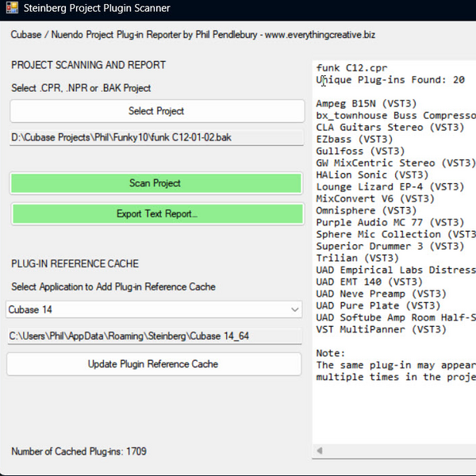Click the 'Select .CPR, .NPR or .BAK Project' label
476x476 pixels.
(81, 88)
